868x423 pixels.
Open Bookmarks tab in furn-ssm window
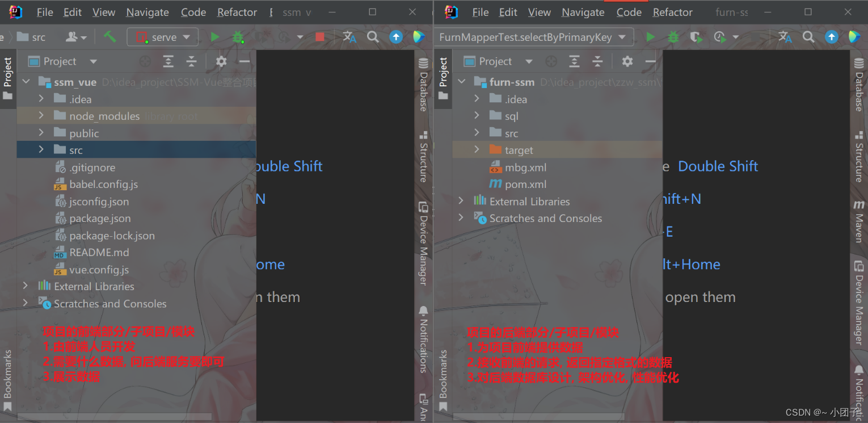[x=443, y=379]
